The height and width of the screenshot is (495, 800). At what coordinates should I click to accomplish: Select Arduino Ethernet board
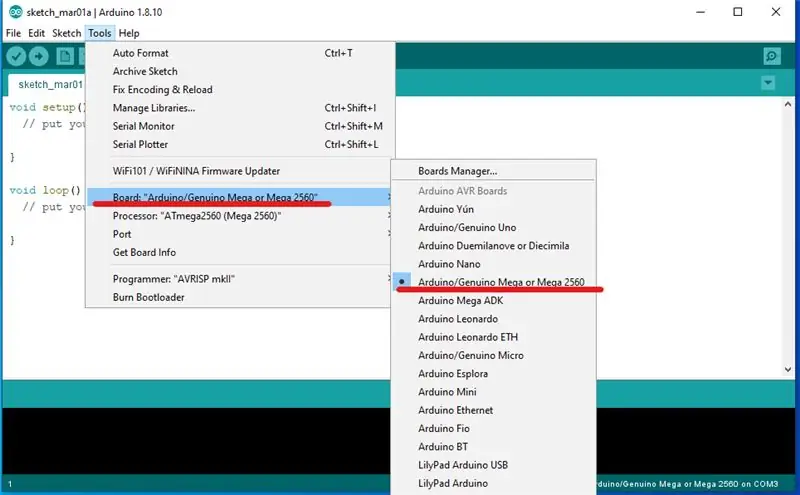(493, 410)
